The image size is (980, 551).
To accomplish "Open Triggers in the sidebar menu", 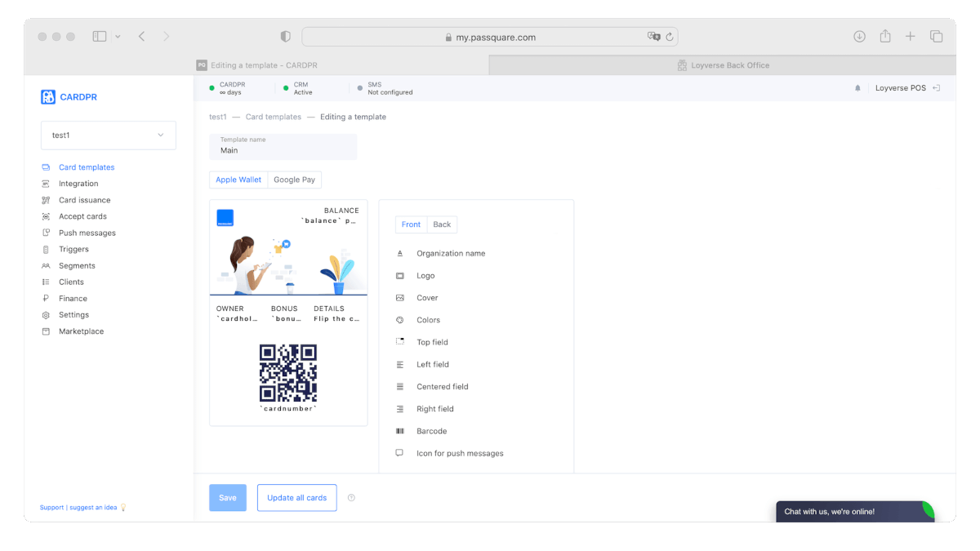I will pos(73,249).
